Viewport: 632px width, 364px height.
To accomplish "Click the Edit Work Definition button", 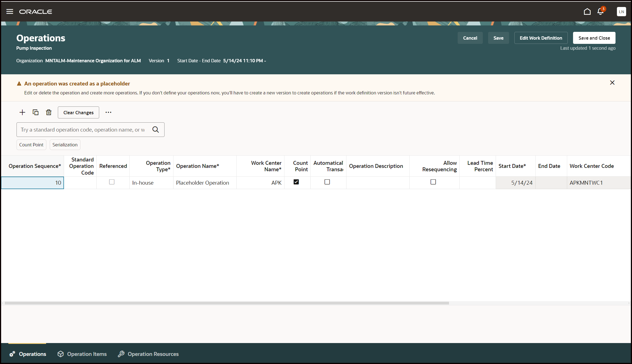I will click(x=541, y=38).
